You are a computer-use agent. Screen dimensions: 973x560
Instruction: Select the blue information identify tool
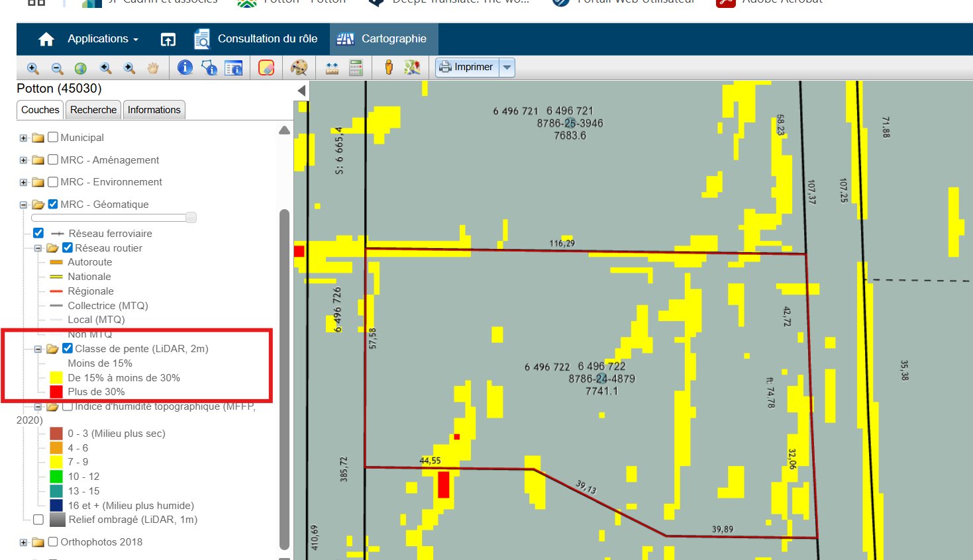(x=185, y=67)
